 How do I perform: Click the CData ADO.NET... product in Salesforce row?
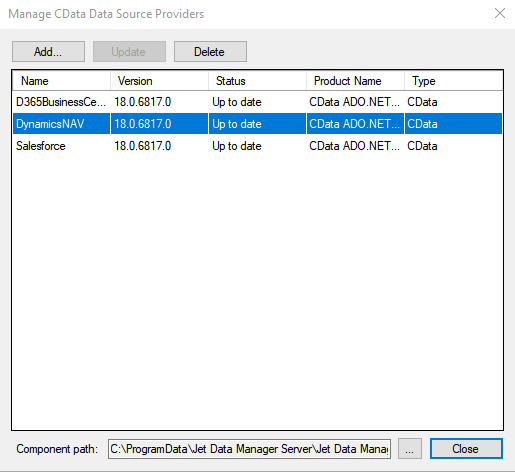(354, 146)
